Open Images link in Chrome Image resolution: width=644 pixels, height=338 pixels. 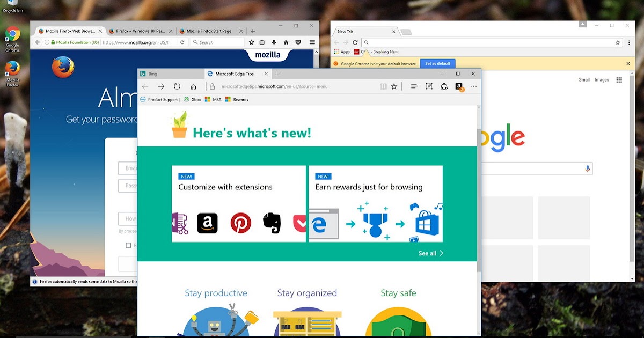[x=602, y=80]
